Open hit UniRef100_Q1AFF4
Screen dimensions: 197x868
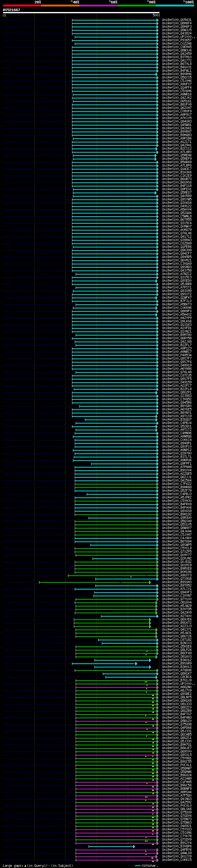click(x=176, y=88)
